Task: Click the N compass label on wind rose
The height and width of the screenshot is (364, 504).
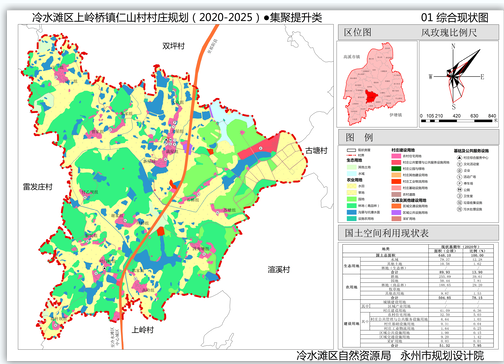Action: click(x=453, y=46)
